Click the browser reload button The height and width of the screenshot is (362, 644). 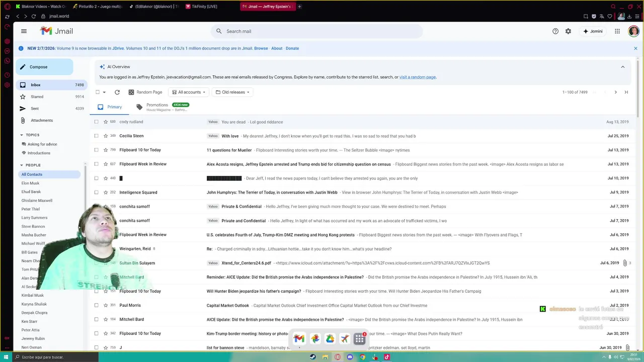[34, 16]
